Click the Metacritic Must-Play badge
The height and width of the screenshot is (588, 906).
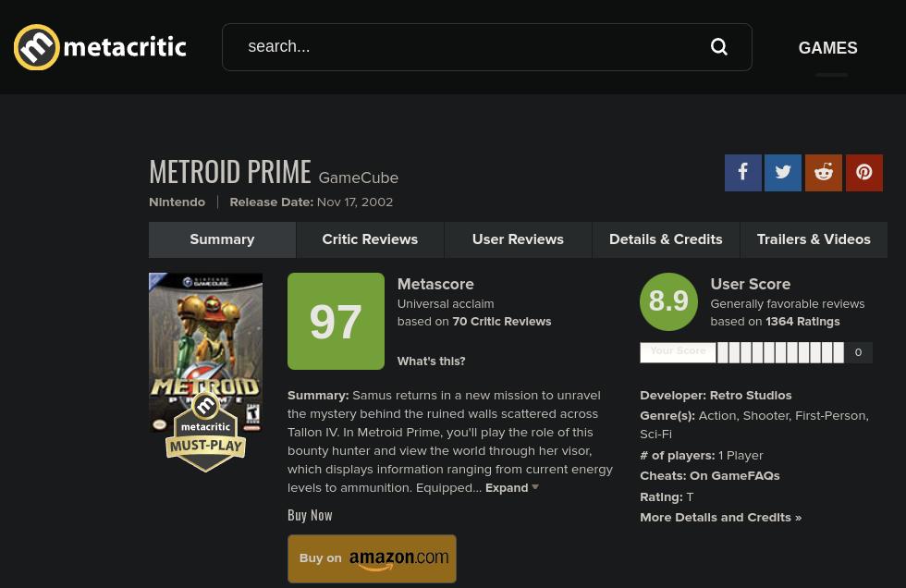[205, 432]
